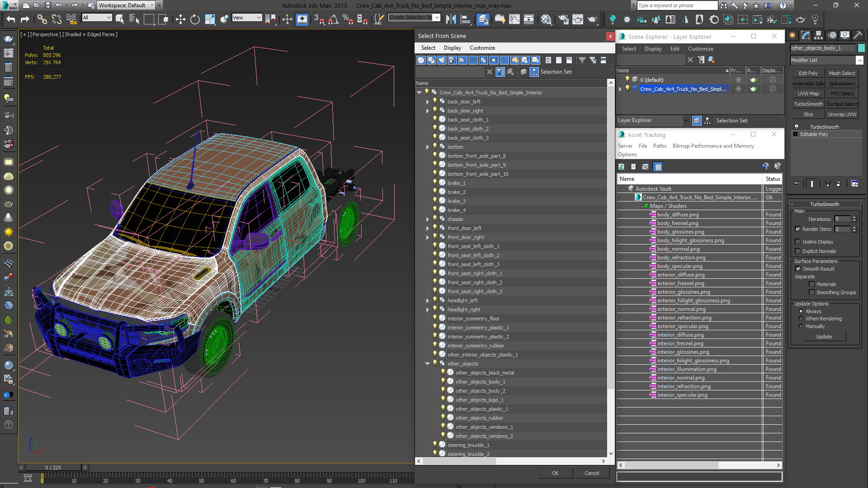Click Pin Stack icon under modifier stack
Screen dimensions: 868x488
(796, 183)
